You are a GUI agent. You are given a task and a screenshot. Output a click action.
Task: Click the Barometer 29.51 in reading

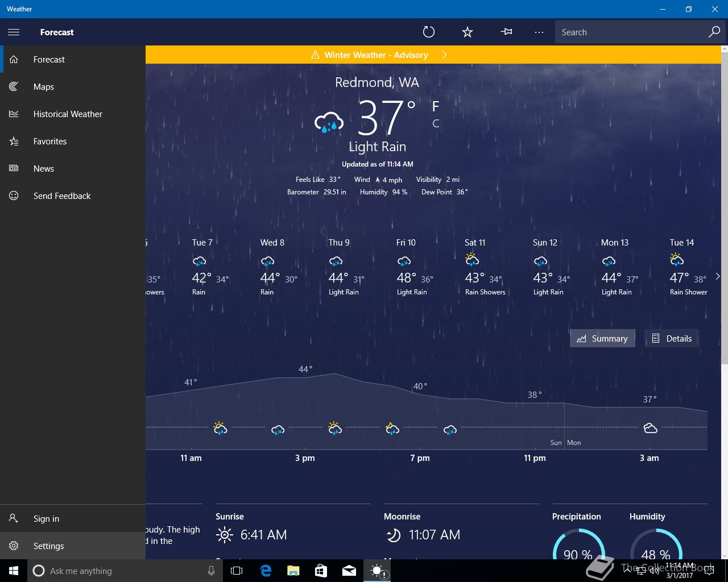click(316, 192)
